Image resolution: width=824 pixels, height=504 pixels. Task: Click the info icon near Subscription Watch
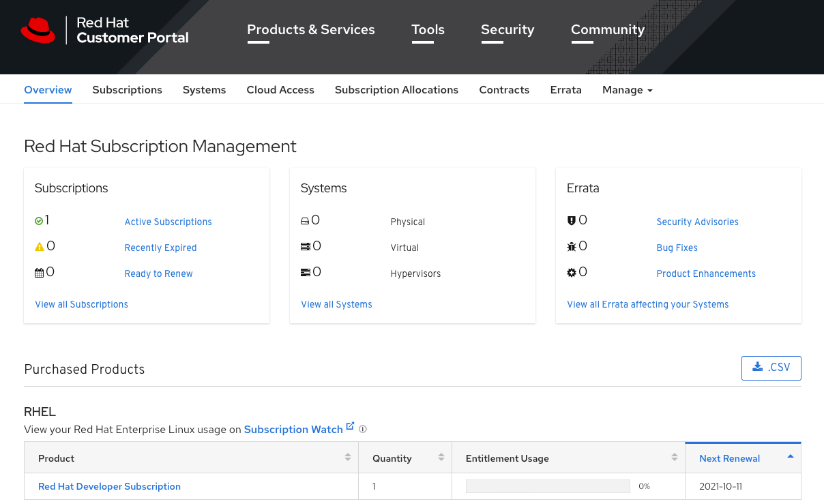[362, 429]
